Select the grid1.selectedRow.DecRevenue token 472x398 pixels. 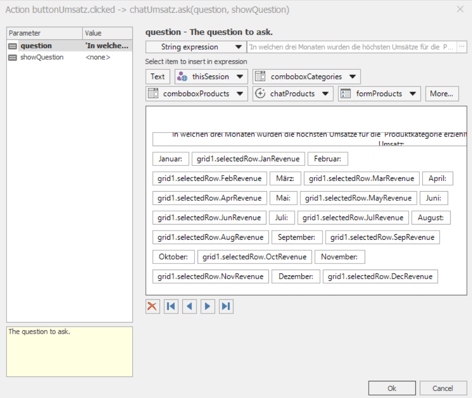(380, 277)
